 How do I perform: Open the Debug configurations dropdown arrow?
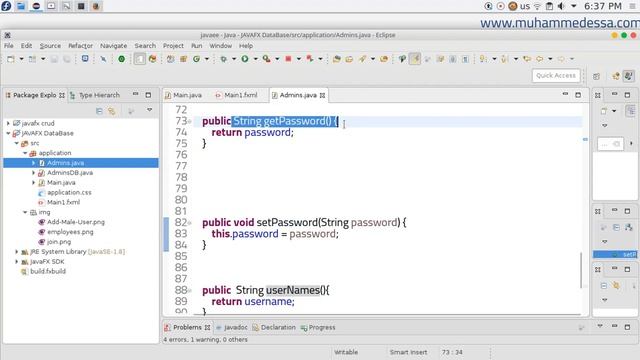pos(234,59)
